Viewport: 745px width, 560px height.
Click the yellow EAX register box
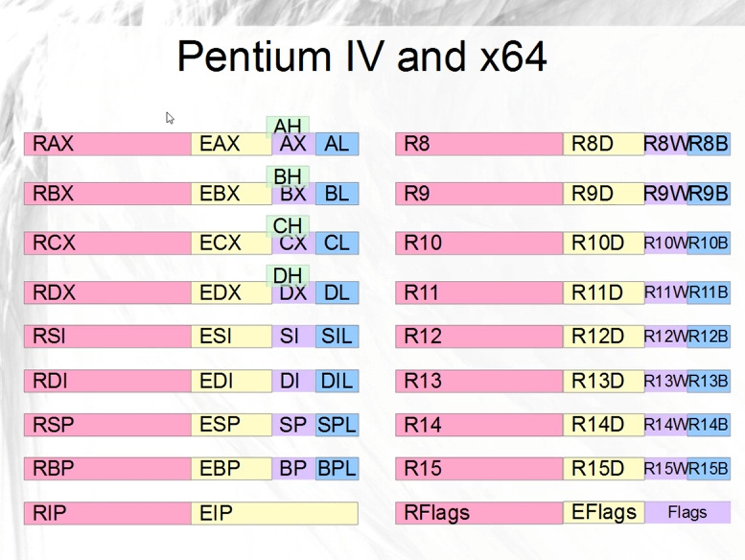(230, 145)
